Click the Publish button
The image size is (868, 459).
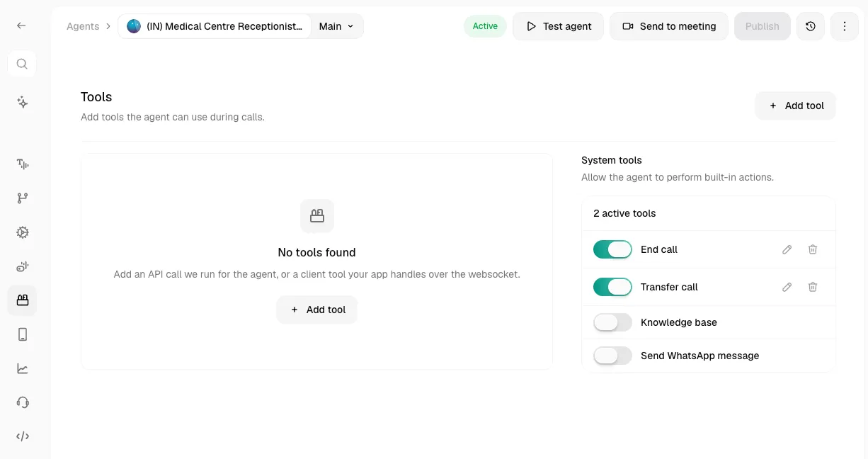coord(762,26)
